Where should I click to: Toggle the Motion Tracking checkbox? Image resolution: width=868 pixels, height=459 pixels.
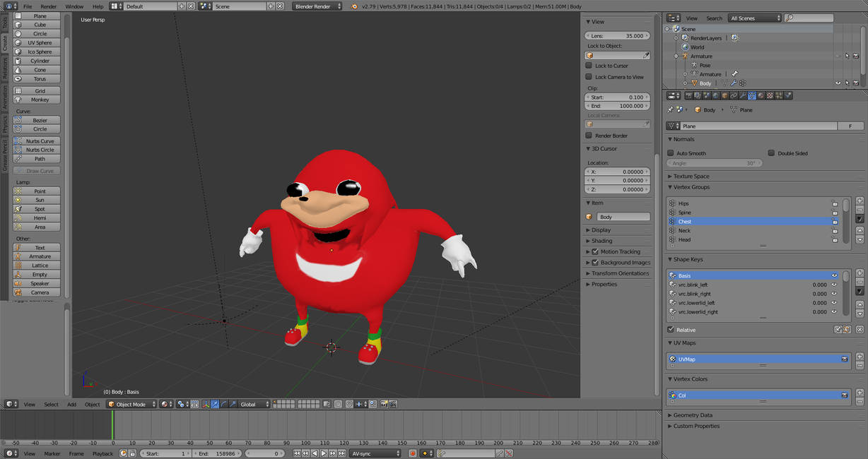[594, 251]
